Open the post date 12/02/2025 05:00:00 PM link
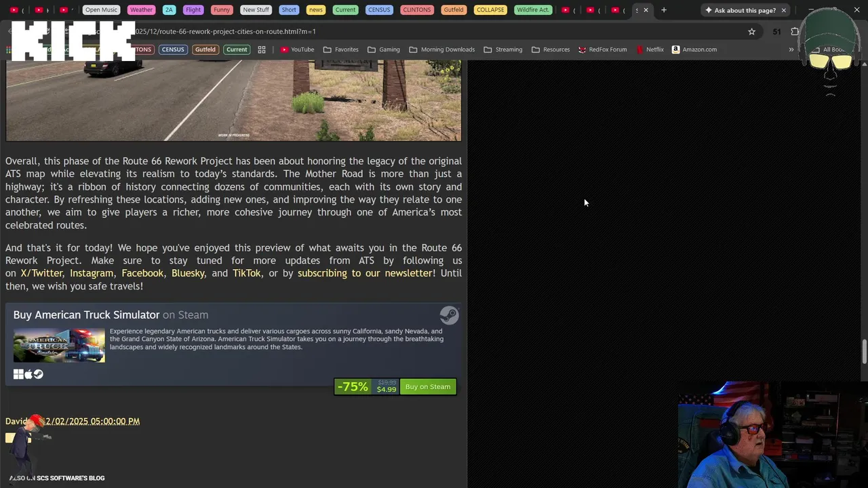 pos(91,422)
